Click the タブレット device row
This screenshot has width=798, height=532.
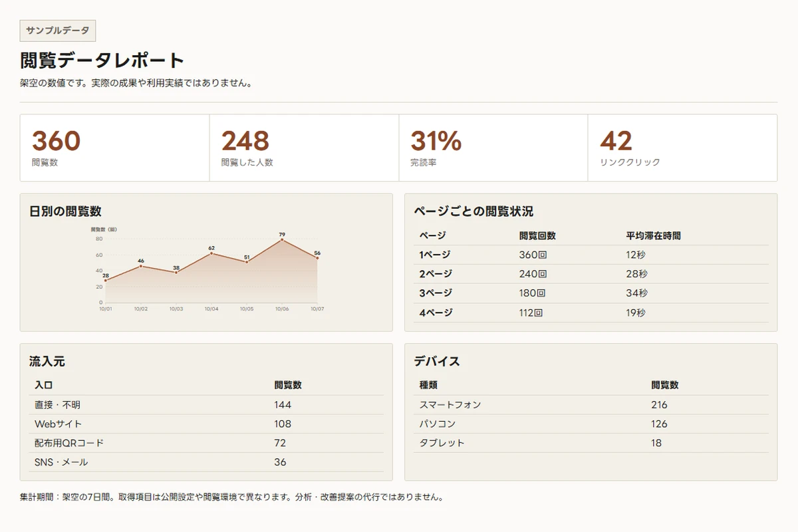click(591, 443)
